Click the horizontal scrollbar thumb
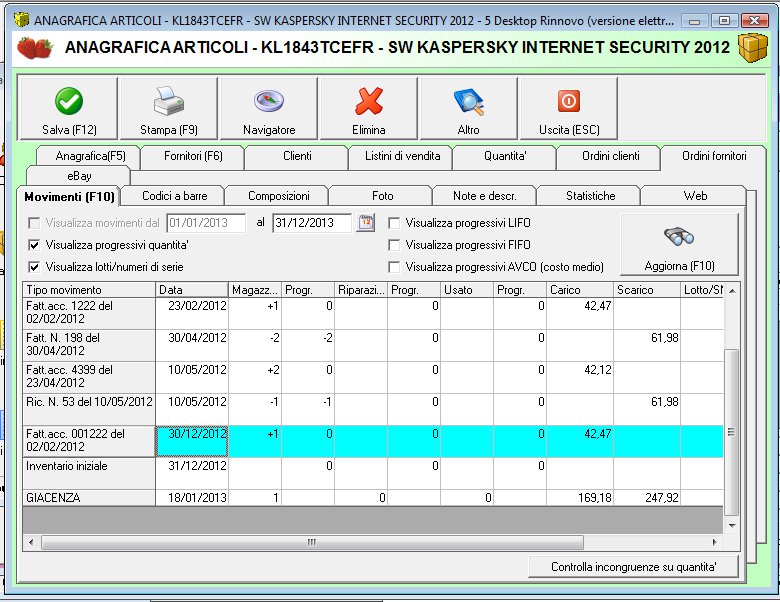This screenshot has height=602, width=780. [x=312, y=542]
